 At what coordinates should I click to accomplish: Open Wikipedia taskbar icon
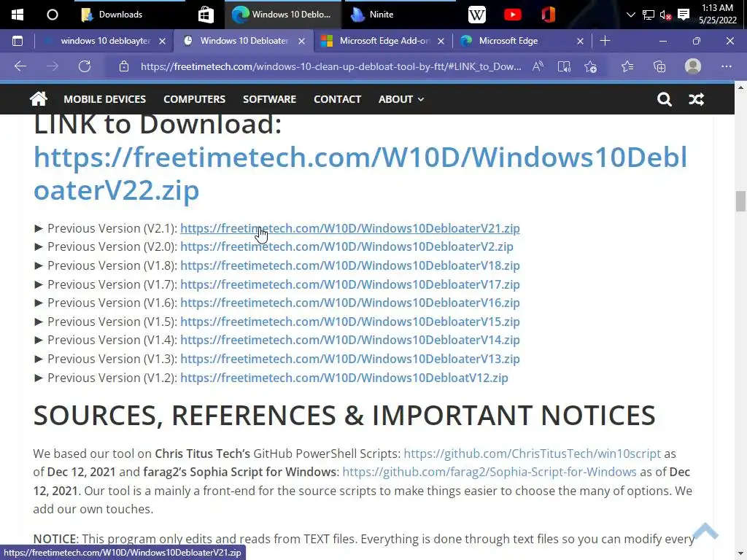[477, 15]
